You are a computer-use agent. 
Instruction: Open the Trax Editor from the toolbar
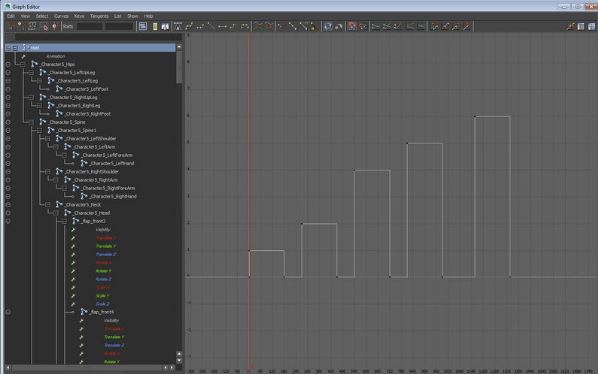coord(592,26)
